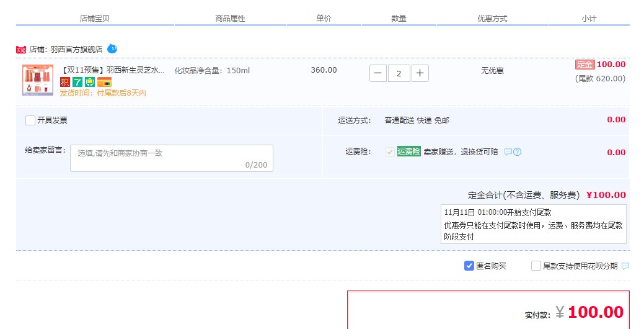Click the 优惠方式 column header
Viewport: 644px width, 329px height.
click(492, 19)
